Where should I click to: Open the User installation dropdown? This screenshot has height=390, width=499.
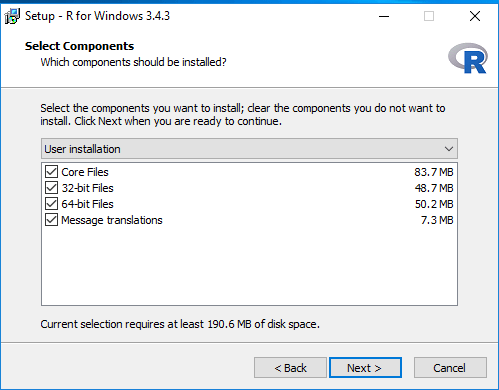coord(249,149)
